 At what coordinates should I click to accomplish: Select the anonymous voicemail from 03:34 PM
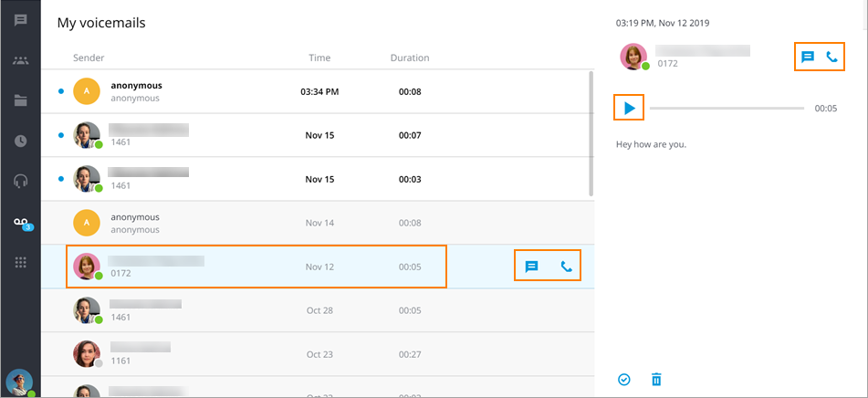(x=318, y=91)
